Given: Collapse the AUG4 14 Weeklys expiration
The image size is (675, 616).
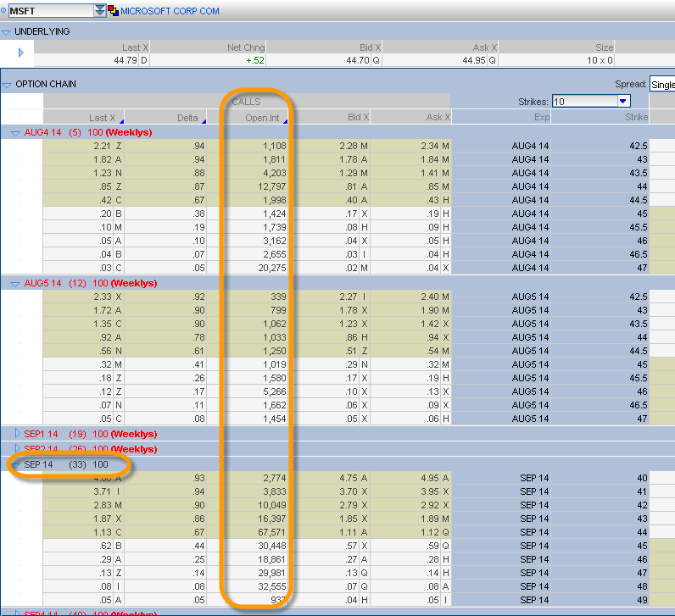Looking at the screenshot, I should pyautogui.click(x=15, y=132).
